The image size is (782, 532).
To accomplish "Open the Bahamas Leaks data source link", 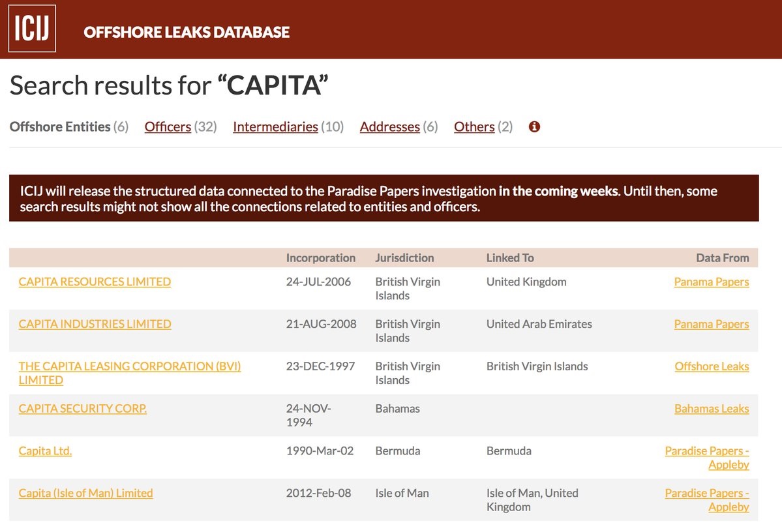I will (x=712, y=409).
